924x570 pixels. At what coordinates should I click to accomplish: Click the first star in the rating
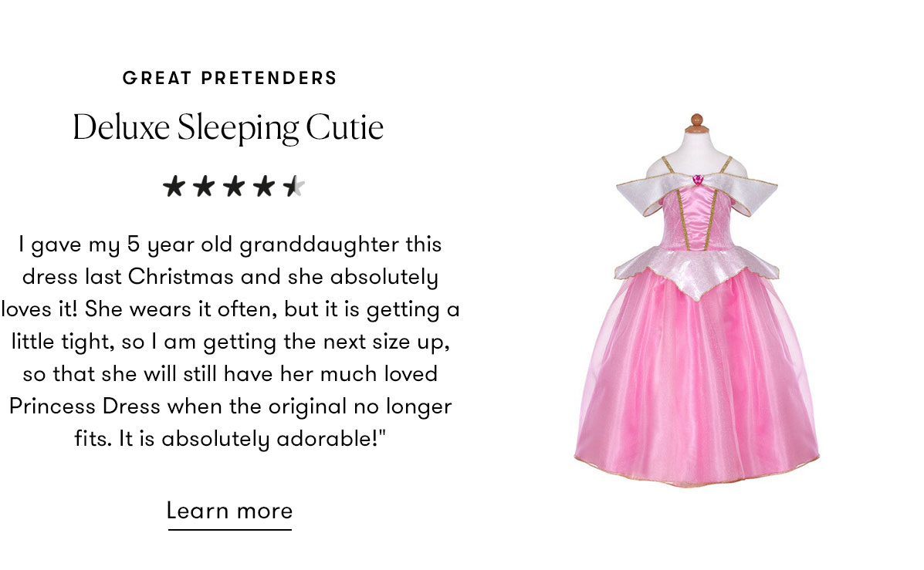click(x=174, y=186)
